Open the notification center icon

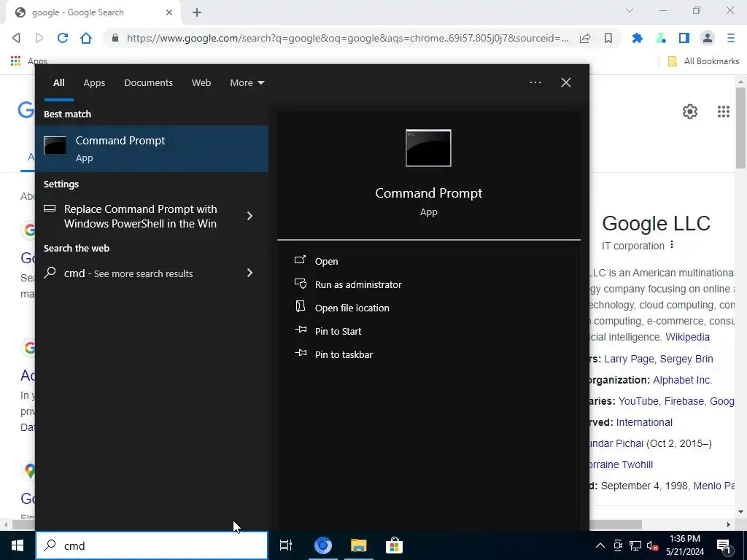[x=724, y=545]
